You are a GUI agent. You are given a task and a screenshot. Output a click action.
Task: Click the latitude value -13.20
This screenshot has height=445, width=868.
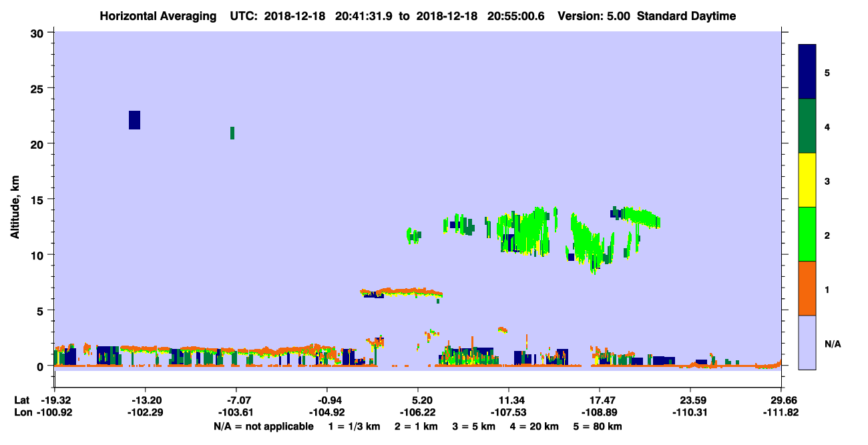click(x=145, y=400)
